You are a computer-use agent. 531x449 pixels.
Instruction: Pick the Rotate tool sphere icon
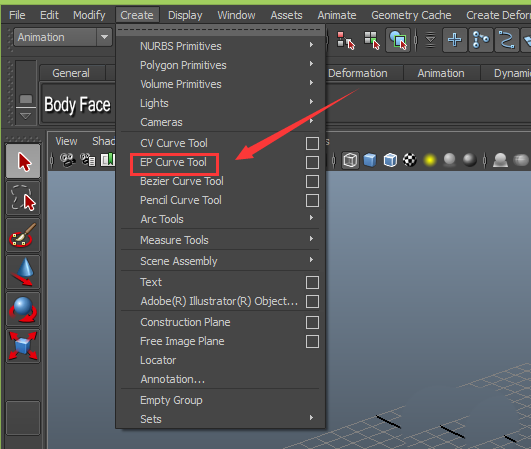[23, 309]
